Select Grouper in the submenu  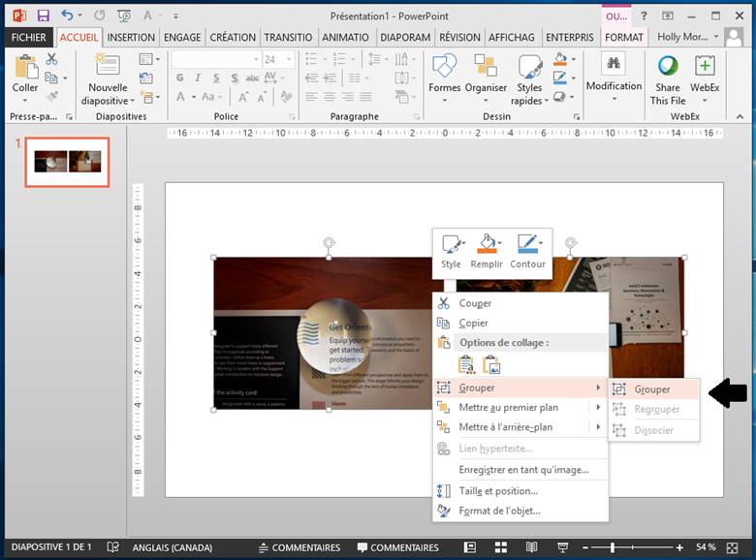652,389
